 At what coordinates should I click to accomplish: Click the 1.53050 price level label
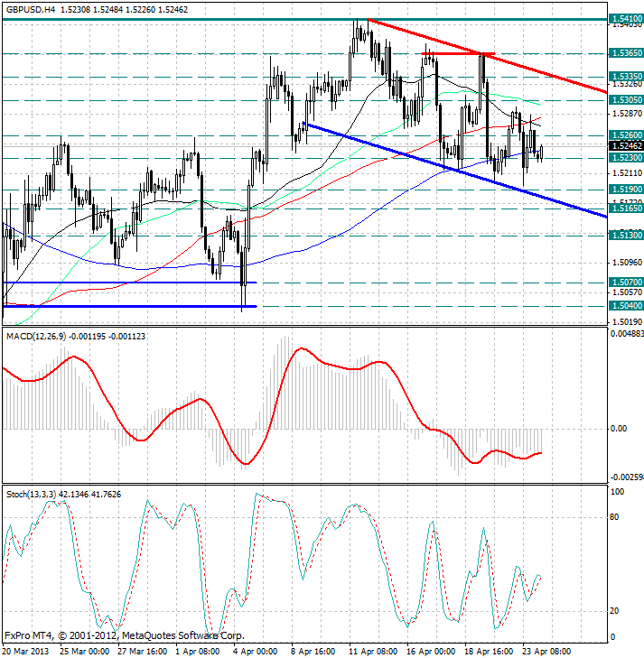(x=626, y=100)
